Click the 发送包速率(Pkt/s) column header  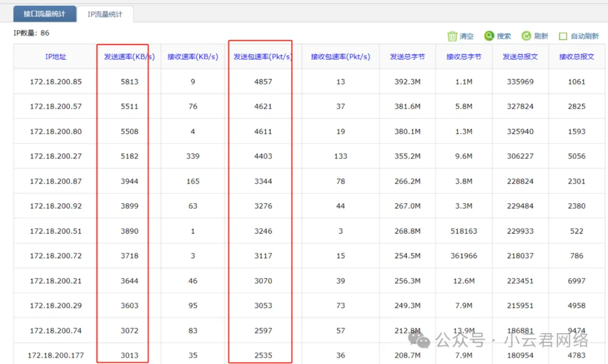pos(263,57)
